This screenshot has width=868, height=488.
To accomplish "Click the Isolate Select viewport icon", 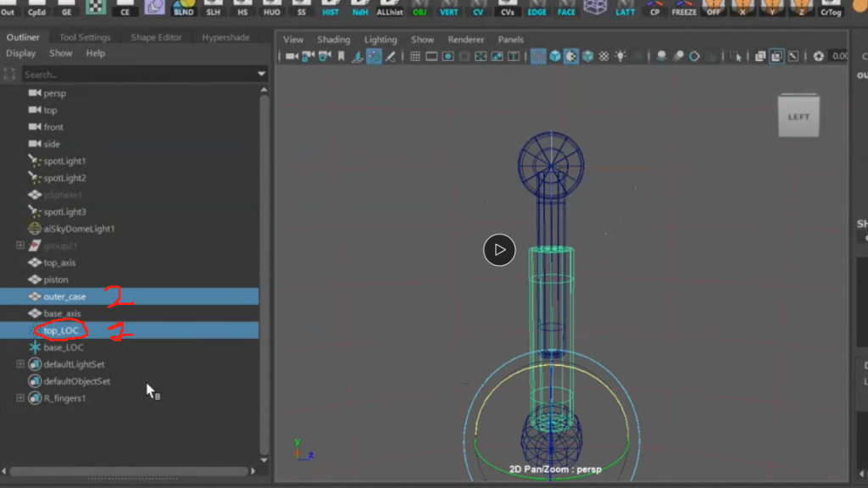I will click(x=737, y=57).
